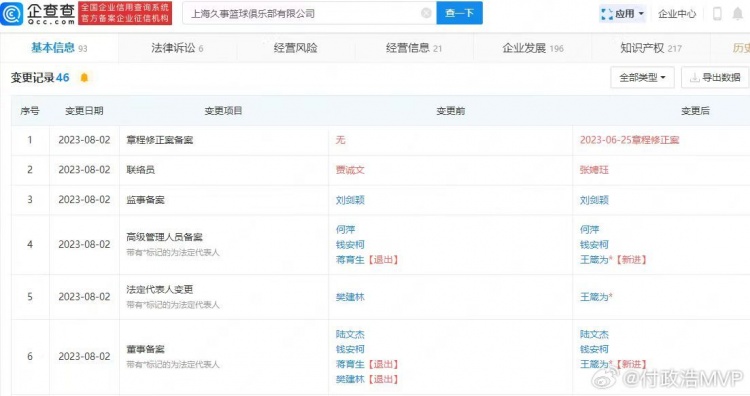Select the 董事备案 item cell
The width and height of the screenshot is (750, 396).
(224, 357)
